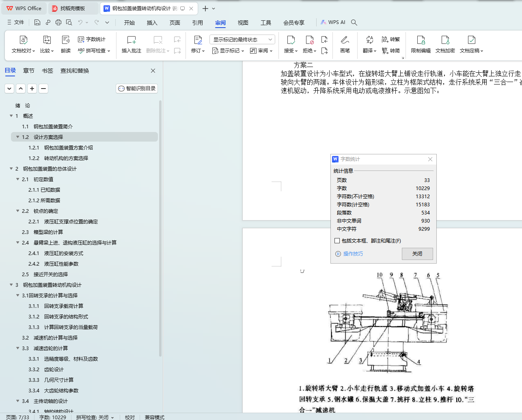Click 兼容模式 in the status bar

[155, 417]
